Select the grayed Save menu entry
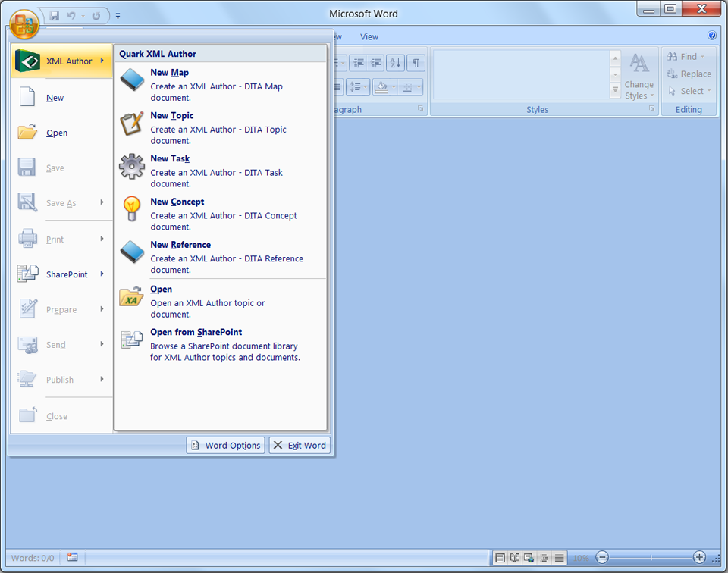Image resolution: width=728 pixels, height=573 pixels. [61, 168]
